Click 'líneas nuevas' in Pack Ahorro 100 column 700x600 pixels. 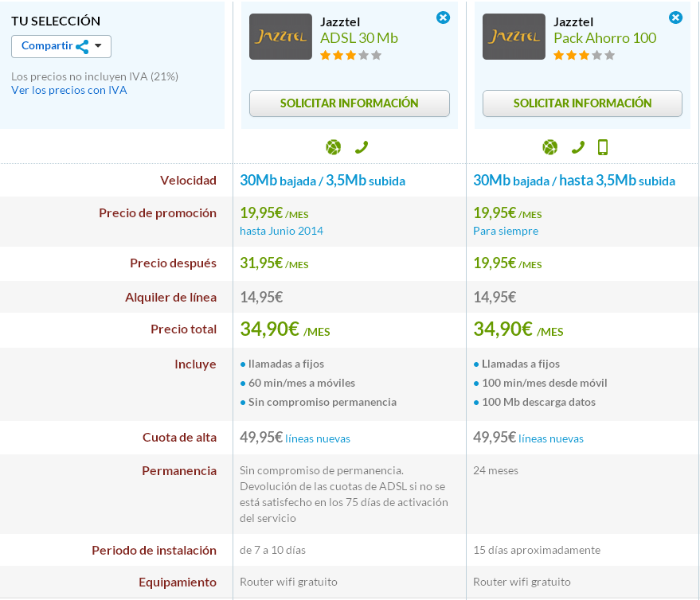pos(551,439)
